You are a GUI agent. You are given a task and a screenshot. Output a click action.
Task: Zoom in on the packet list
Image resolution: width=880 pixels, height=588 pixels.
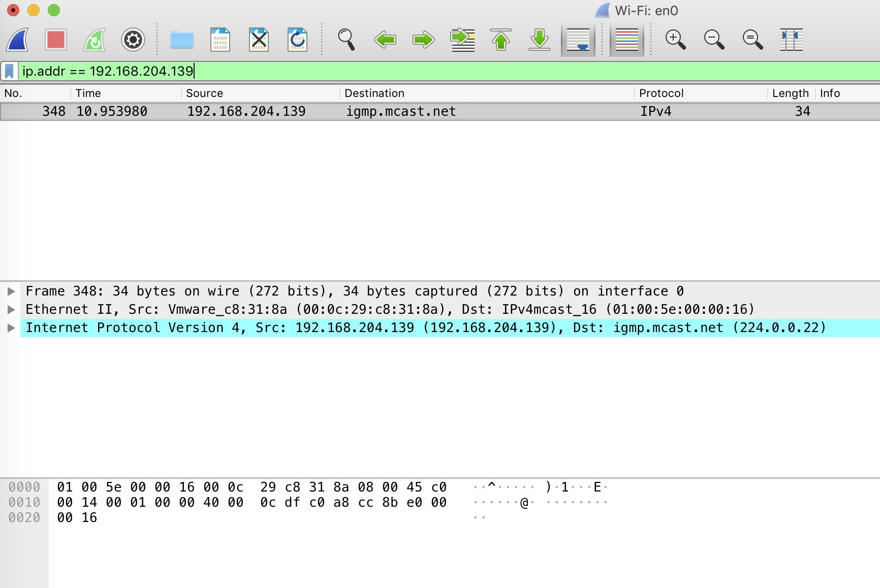(675, 40)
